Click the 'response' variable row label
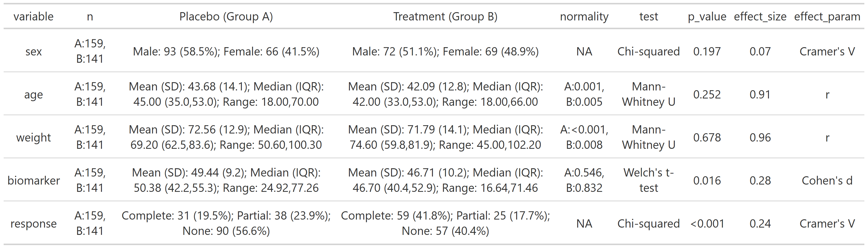The height and width of the screenshot is (248, 868). [33, 224]
